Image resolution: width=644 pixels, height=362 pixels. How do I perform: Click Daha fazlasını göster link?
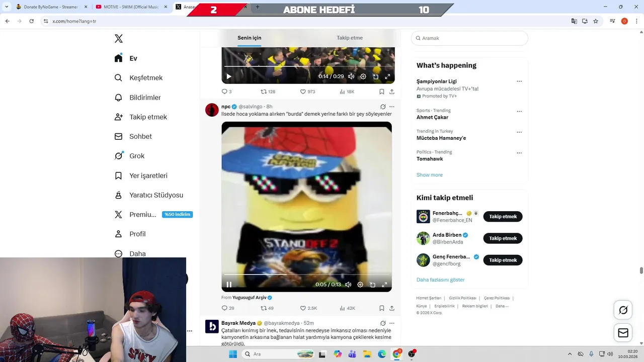coord(440,280)
